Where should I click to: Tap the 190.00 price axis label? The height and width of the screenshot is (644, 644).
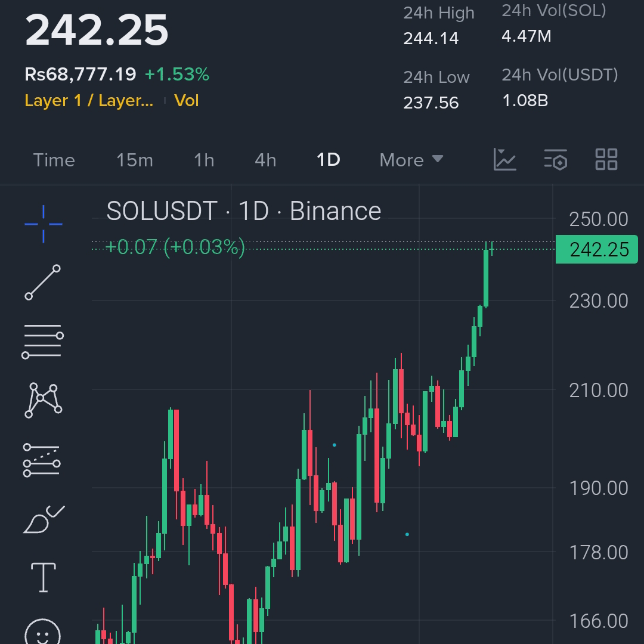[599, 488]
